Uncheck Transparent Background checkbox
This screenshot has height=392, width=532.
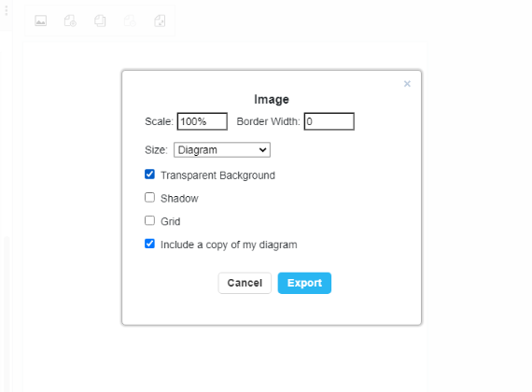pyautogui.click(x=149, y=175)
